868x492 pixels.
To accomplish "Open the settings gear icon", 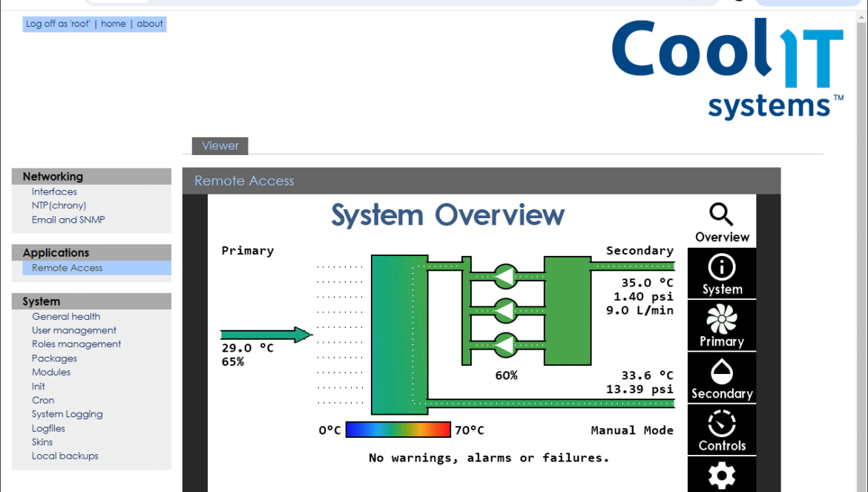I will click(x=721, y=475).
